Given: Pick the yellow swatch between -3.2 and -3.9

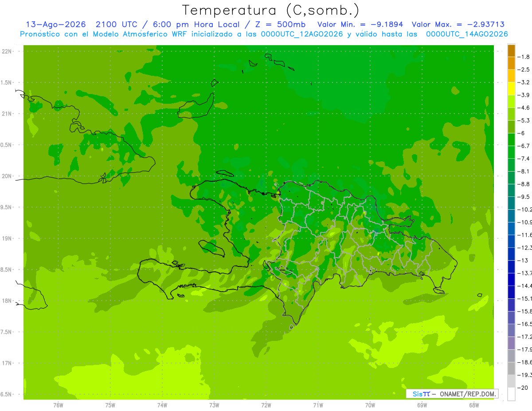Looking at the screenshot, I should pos(512,89).
